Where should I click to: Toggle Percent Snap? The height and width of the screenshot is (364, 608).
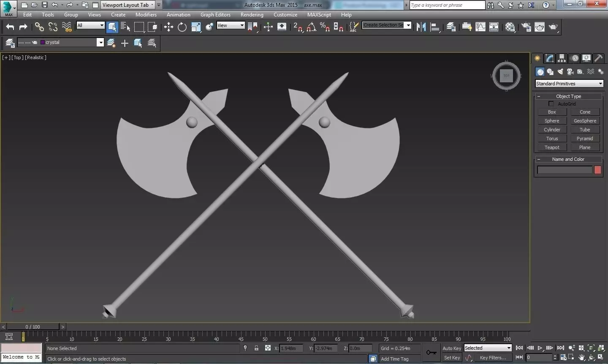click(x=325, y=27)
